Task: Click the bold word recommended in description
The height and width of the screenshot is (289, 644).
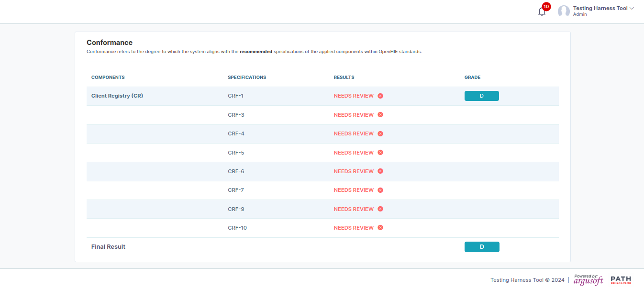Action: [x=256, y=52]
